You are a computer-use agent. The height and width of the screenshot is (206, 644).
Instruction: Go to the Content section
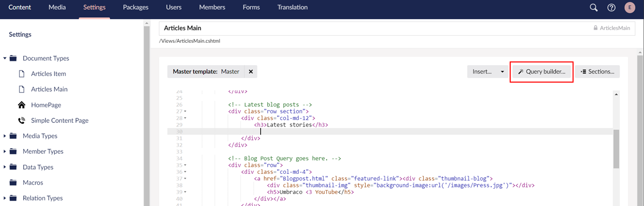tap(20, 8)
